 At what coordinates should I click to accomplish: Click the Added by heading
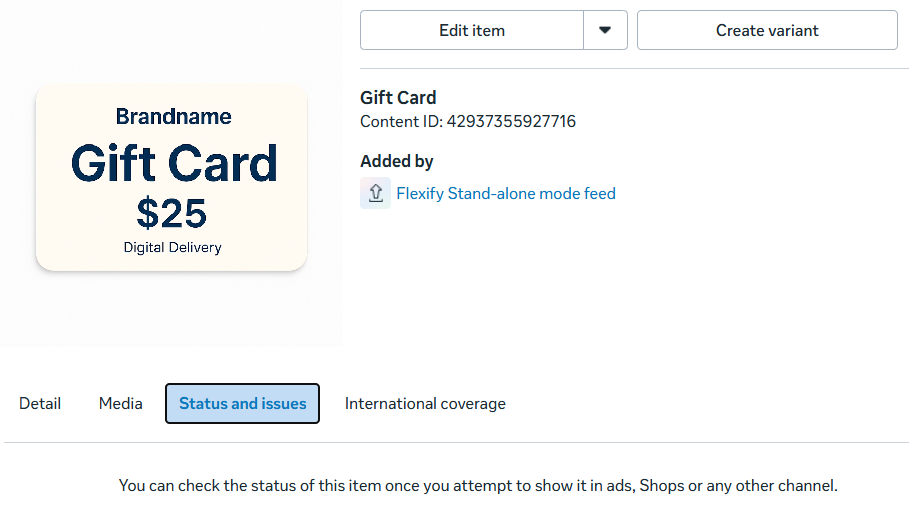coord(397,161)
